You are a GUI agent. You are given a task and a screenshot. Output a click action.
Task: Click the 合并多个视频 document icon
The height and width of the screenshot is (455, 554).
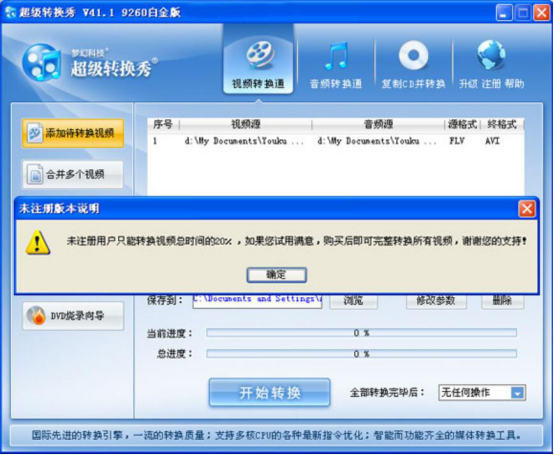point(35,174)
